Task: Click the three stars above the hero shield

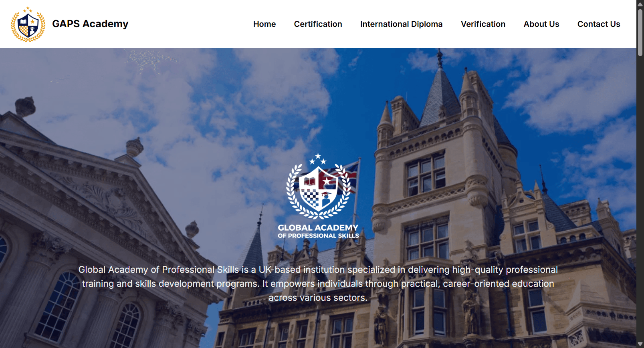Action: [318, 159]
